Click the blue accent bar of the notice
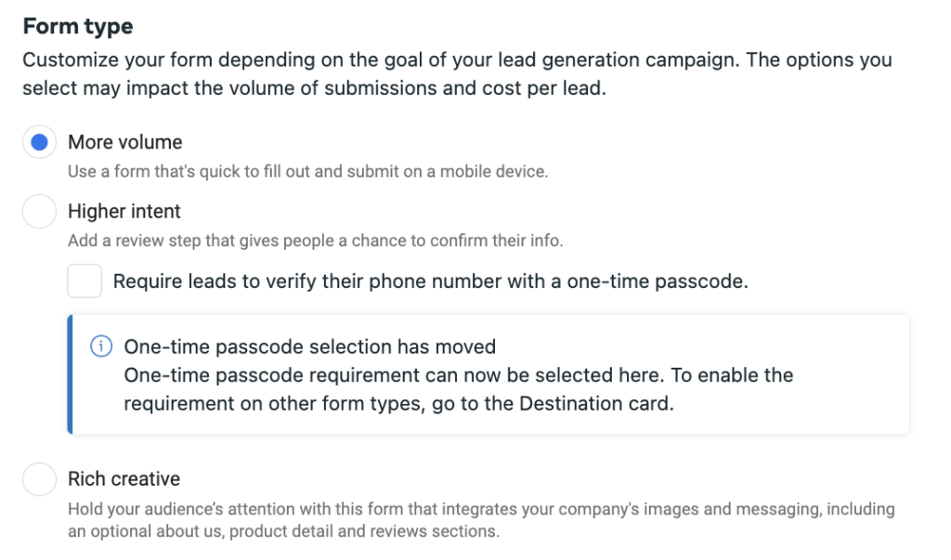The image size is (951, 560). tap(71, 375)
